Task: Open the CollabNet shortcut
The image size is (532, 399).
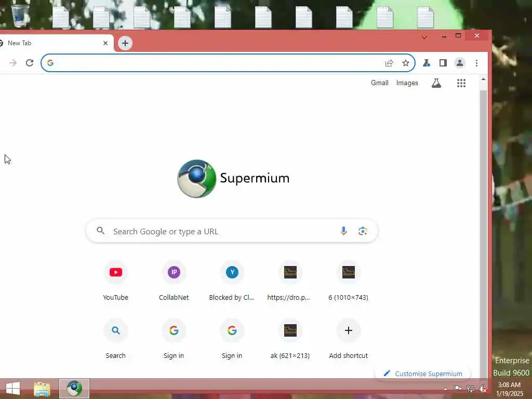Action: [174, 280]
